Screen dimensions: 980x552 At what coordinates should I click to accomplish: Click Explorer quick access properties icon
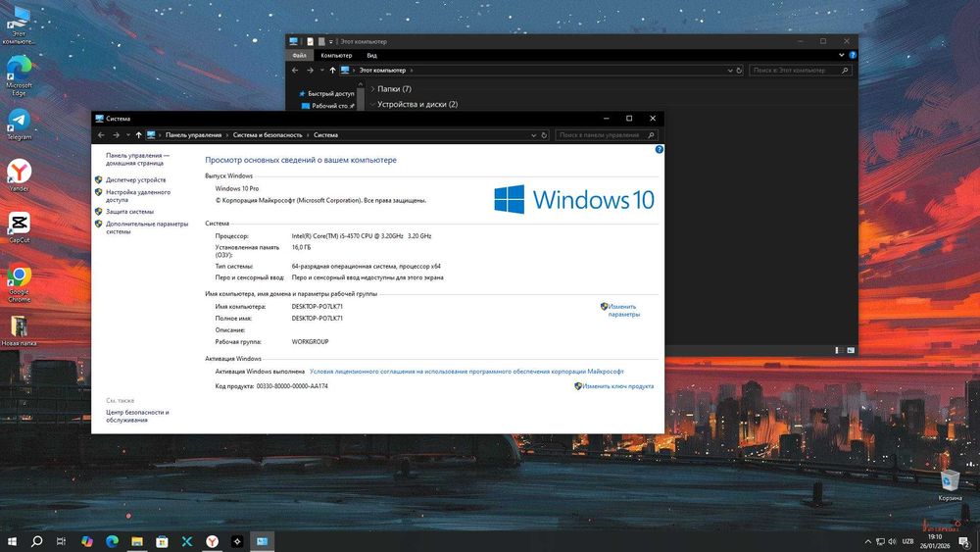[310, 41]
